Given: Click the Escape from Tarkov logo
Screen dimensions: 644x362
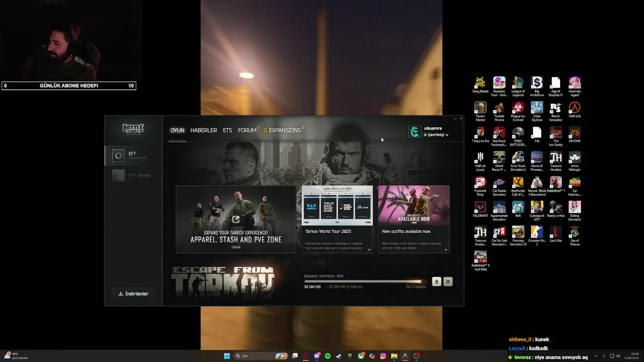Looking at the screenshot, I should (223, 282).
